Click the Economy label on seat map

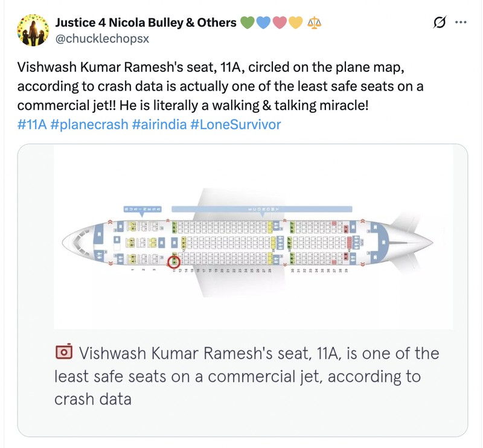[261, 209]
